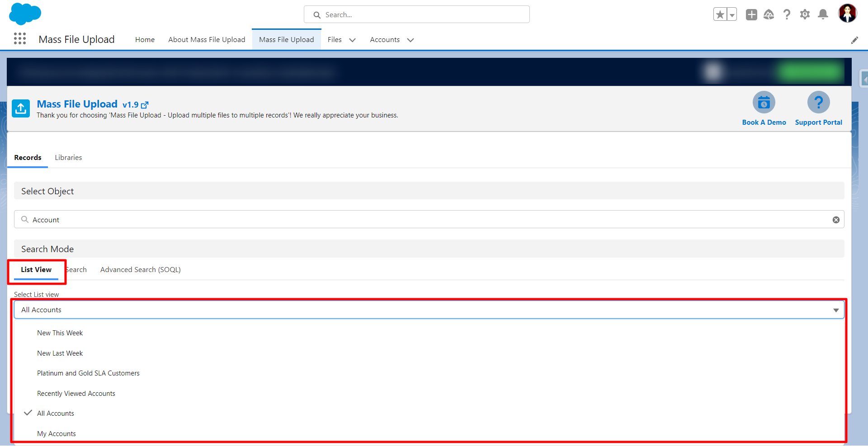Image resolution: width=868 pixels, height=446 pixels.
Task: Click the Salesforce cloud logo
Action: 25,14
